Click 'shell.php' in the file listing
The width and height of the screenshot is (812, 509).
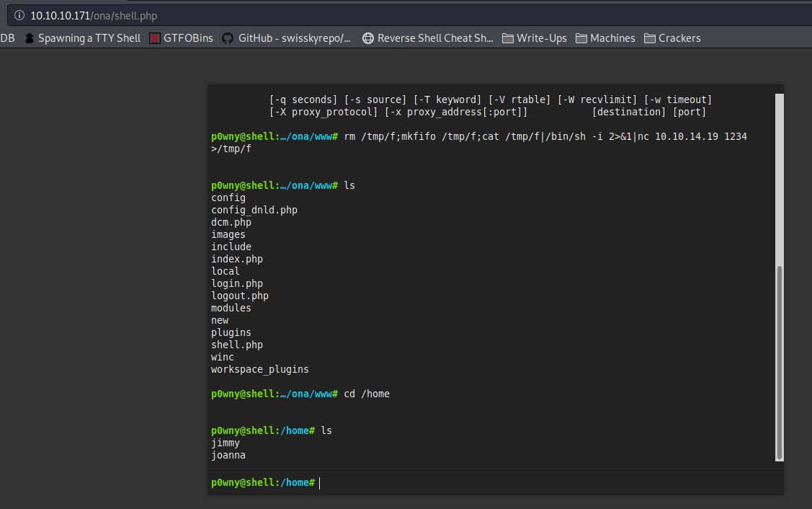pyautogui.click(x=236, y=345)
